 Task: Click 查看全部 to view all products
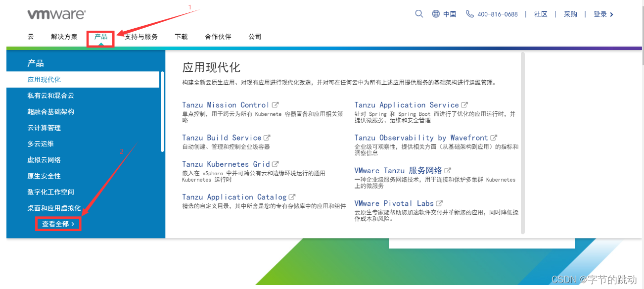(58, 224)
